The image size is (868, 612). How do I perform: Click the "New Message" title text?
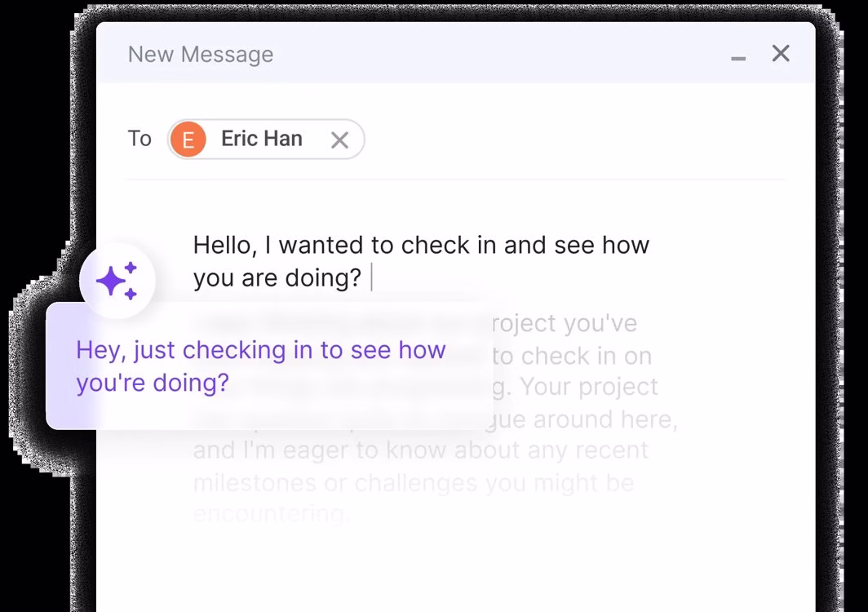tap(201, 55)
